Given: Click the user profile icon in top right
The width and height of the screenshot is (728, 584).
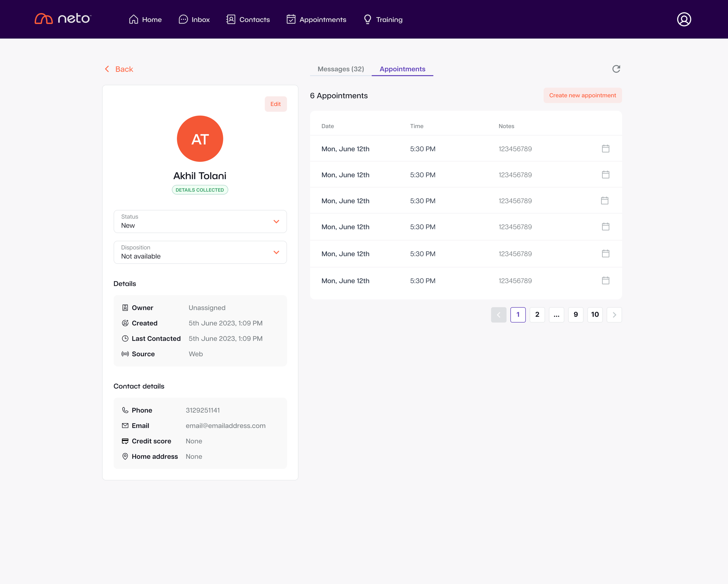Looking at the screenshot, I should [684, 19].
